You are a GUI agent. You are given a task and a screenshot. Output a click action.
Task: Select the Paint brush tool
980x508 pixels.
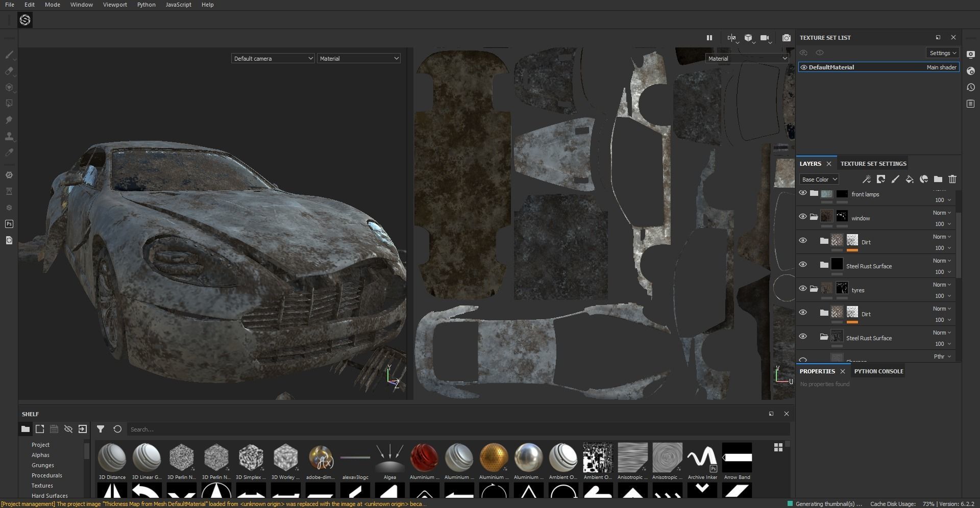coord(9,55)
